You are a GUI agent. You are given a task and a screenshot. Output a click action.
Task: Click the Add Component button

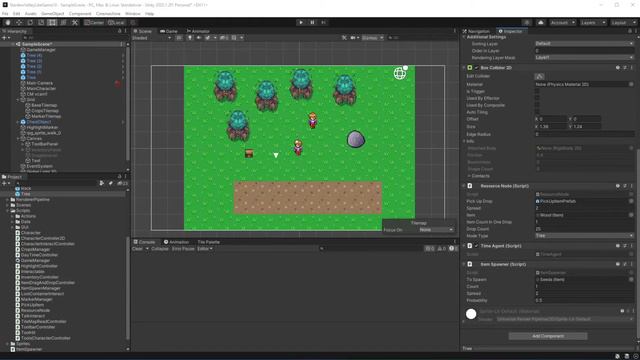pyautogui.click(x=548, y=336)
